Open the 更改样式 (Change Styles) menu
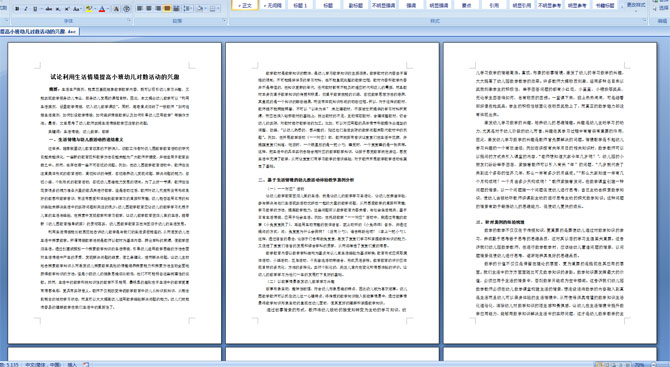This screenshot has width=670, height=367. pos(636,6)
